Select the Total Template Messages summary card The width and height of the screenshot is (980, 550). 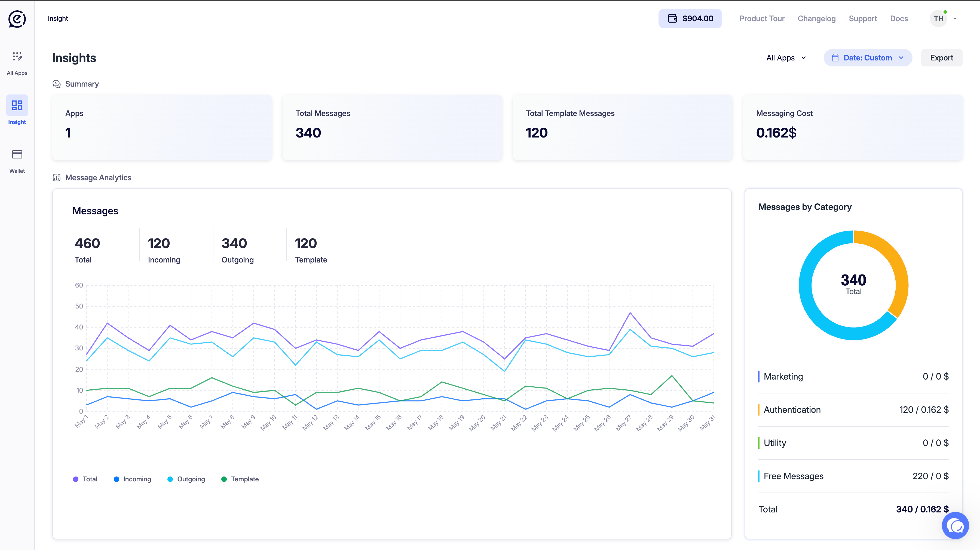coord(622,127)
